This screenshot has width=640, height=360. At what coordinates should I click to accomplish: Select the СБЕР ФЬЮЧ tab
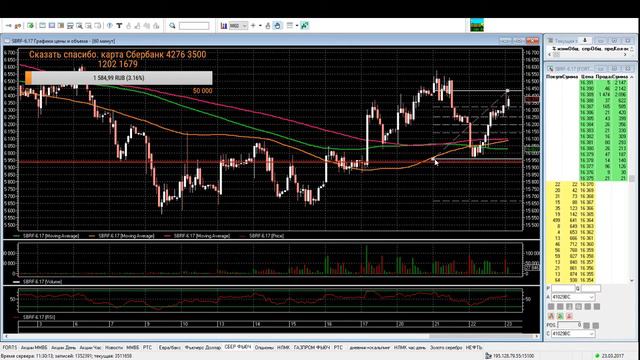[x=238, y=347]
